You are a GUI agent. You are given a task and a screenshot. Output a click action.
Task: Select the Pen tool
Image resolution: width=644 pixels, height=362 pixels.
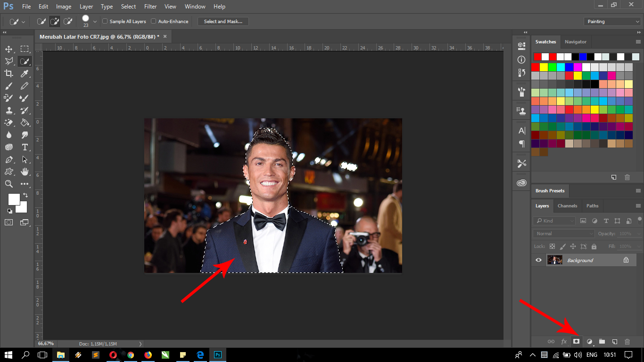pos(8,159)
